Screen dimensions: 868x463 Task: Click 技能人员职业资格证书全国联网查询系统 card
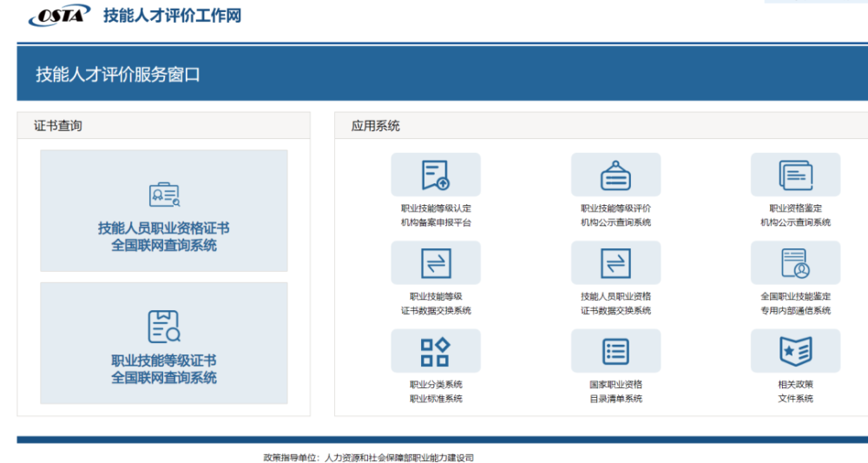tap(164, 211)
